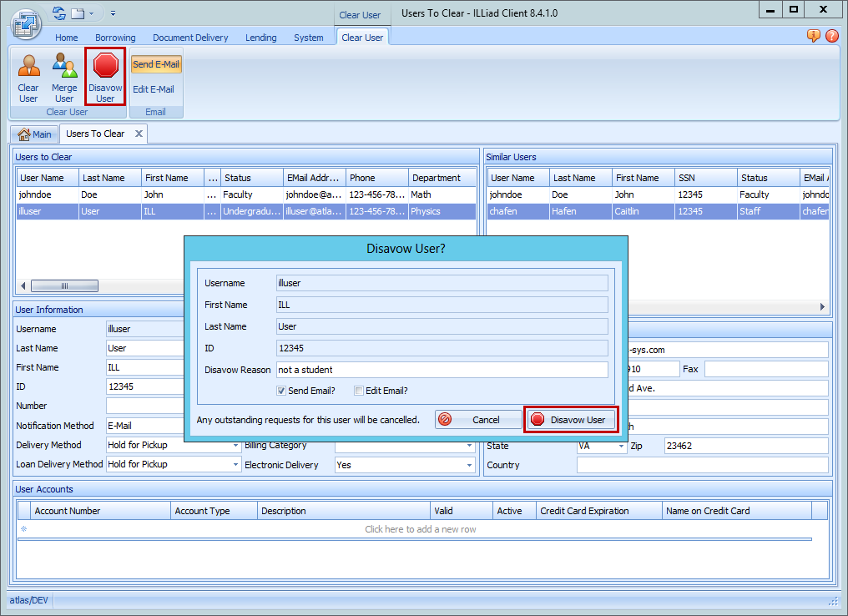
Task: Confirm with the Disavow User dialog button
Action: click(571, 420)
